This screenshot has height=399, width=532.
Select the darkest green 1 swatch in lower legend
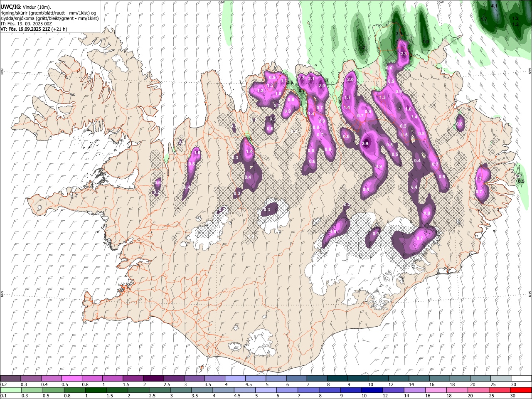pos(96,390)
